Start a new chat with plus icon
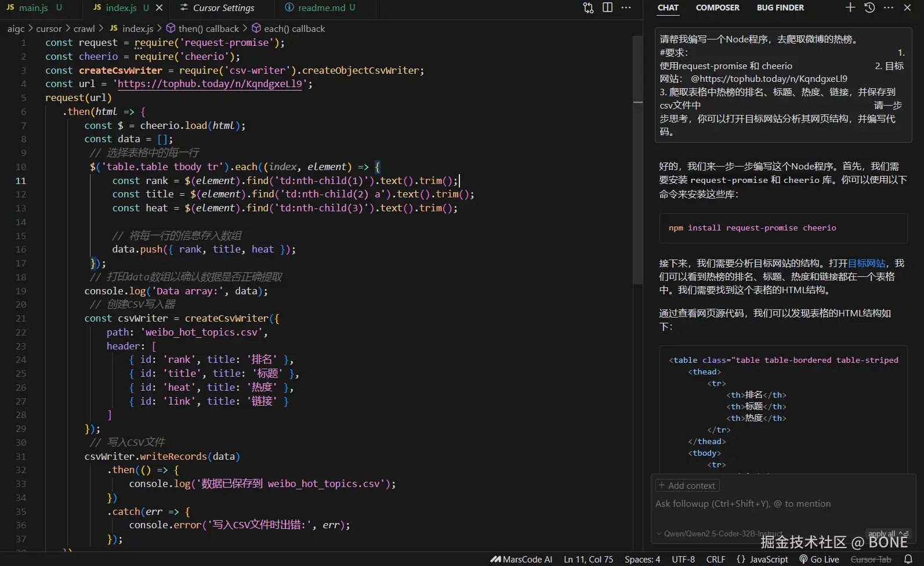The width and height of the screenshot is (924, 566). click(850, 8)
